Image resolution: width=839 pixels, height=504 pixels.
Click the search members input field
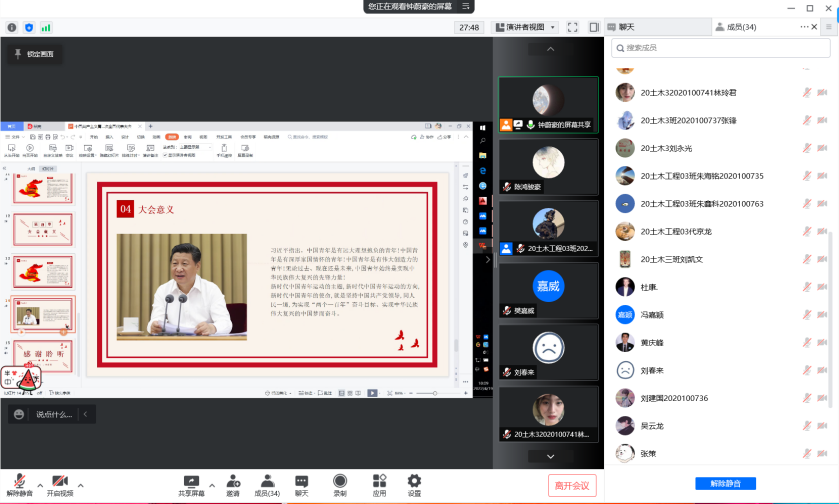click(720, 48)
